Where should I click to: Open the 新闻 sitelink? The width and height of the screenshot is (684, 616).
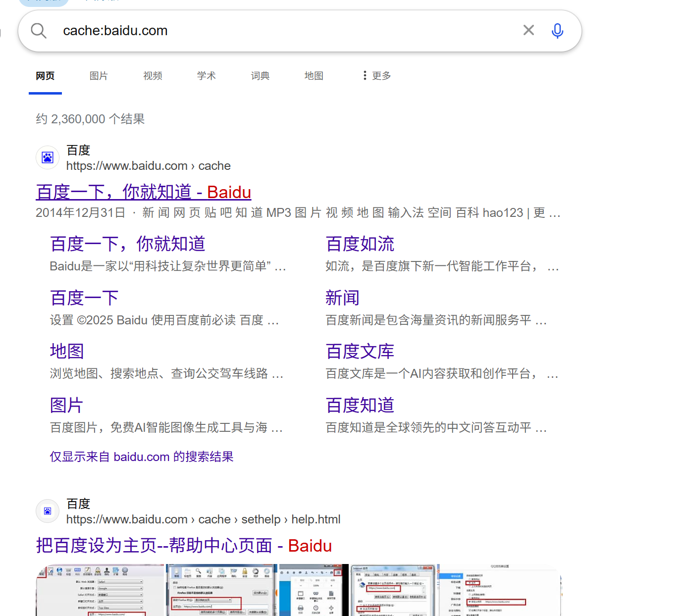342,297
